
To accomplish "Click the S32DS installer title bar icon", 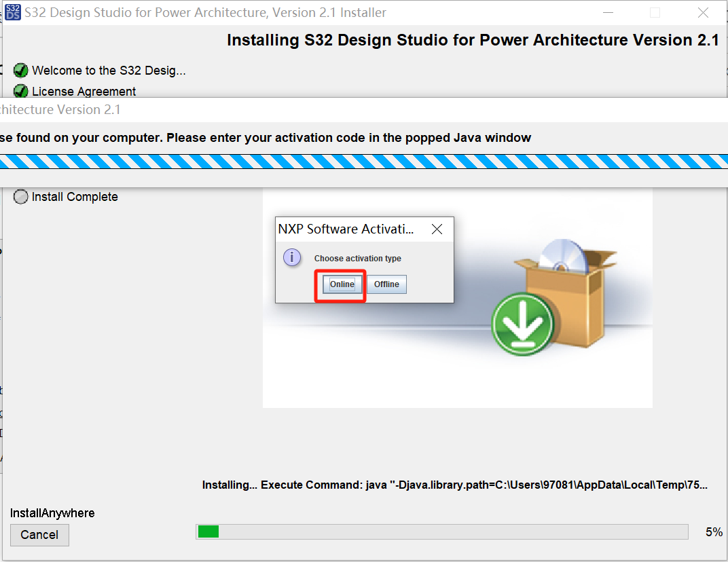I will [x=13, y=12].
